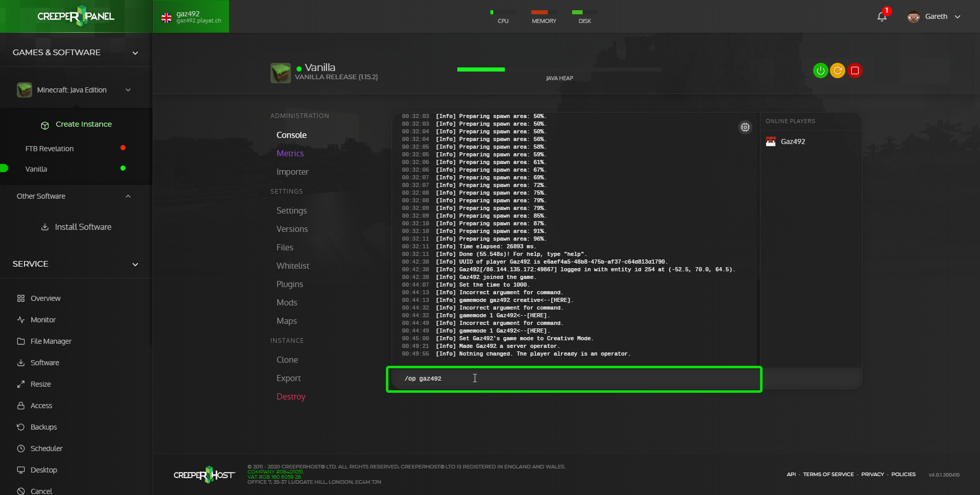Open the Importer page
The image size is (980, 495).
click(x=292, y=172)
